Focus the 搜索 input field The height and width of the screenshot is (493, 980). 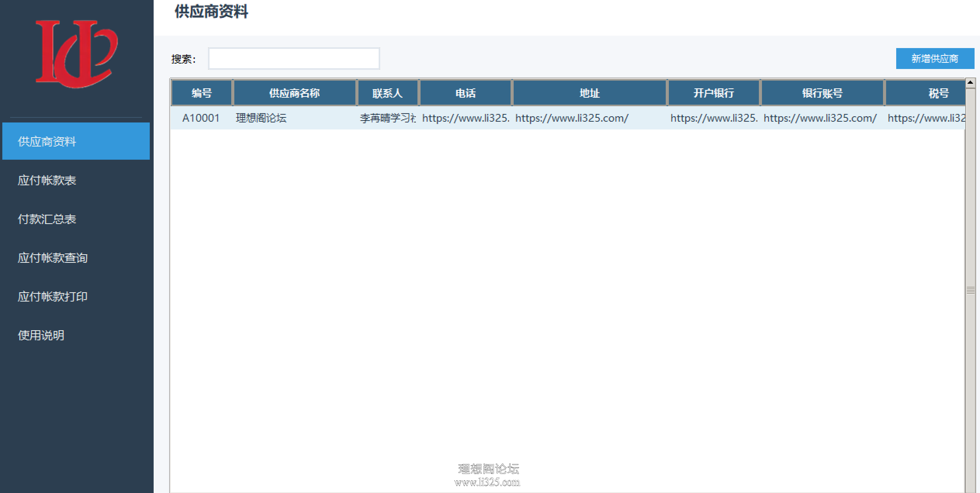click(x=294, y=59)
